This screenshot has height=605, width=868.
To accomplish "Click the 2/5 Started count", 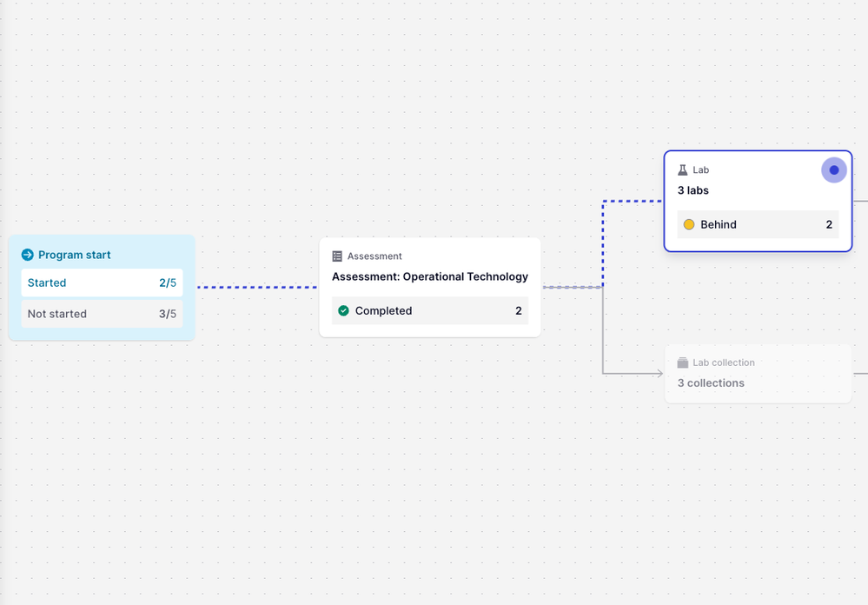I will point(167,283).
